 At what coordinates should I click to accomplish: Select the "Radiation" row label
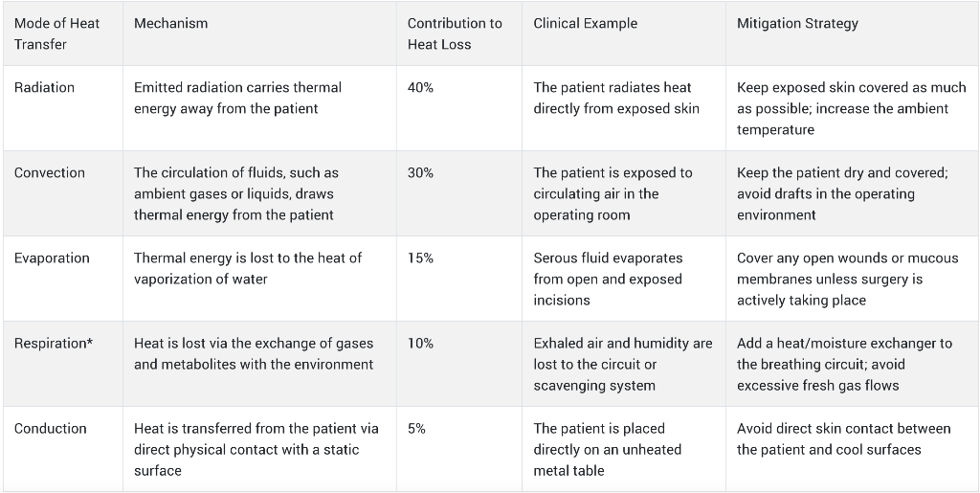point(44,87)
